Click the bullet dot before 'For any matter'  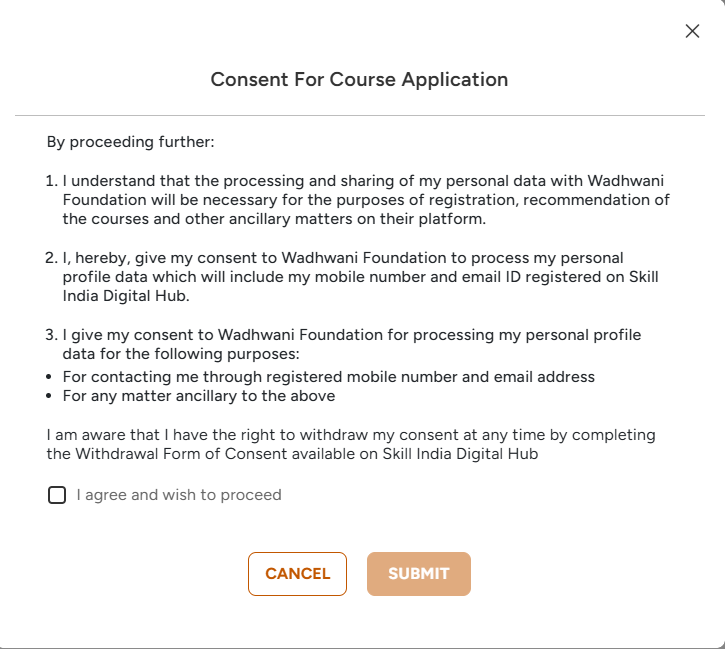(50, 396)
